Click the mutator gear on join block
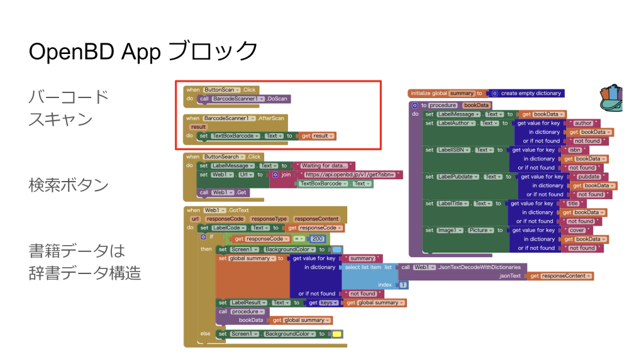Viewport: 644px width, 362px height. [275, 175]
